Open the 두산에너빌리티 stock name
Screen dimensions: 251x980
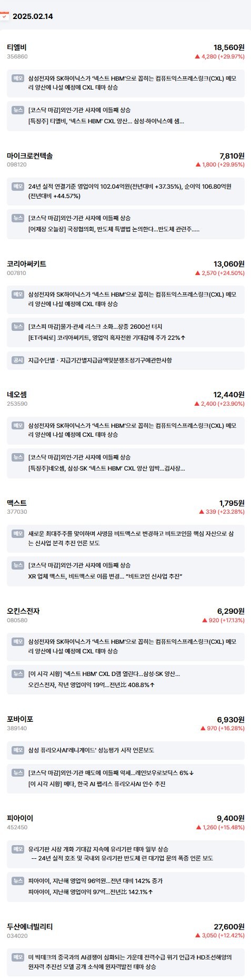[30, 926]
